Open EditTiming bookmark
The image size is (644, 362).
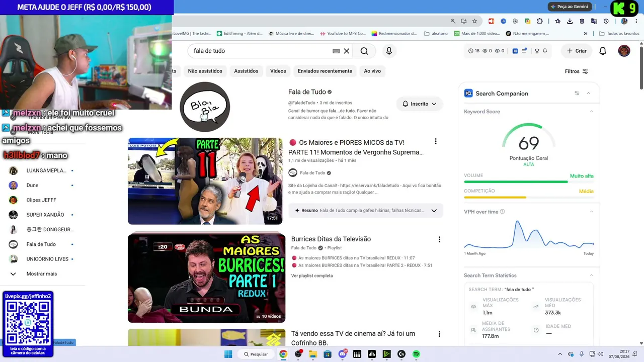pos(239,34)
